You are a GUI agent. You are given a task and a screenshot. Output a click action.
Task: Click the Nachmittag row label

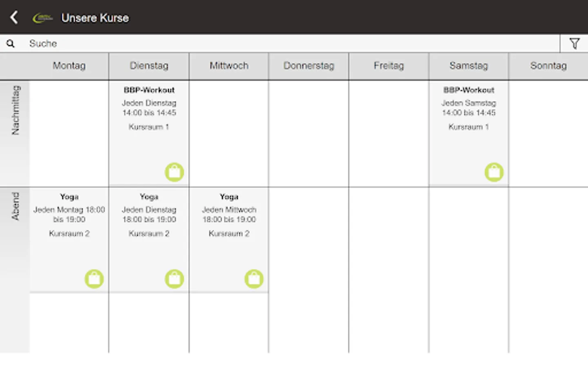[x=15, y=110]
